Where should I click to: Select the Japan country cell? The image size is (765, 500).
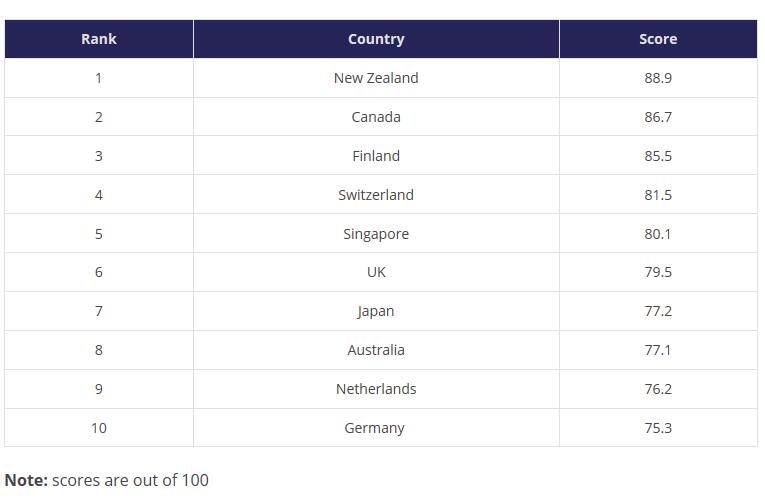click(376, 311)
